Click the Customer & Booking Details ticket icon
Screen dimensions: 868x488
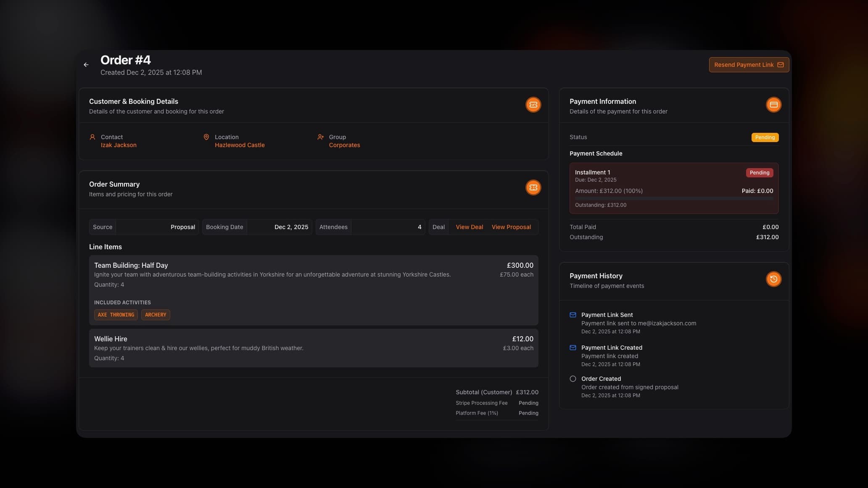click(x=533, y=105)
